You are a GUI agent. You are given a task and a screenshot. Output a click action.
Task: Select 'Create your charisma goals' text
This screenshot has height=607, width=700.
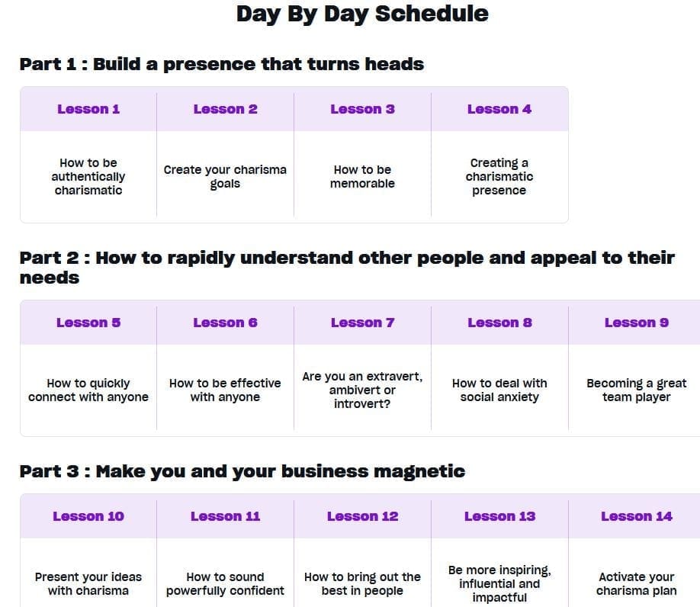tap(225, 177)
